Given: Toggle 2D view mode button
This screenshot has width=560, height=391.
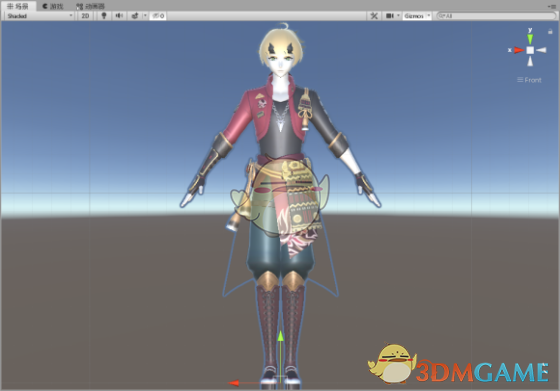Looking at the screenshot, I should click(x=85, y=16).
